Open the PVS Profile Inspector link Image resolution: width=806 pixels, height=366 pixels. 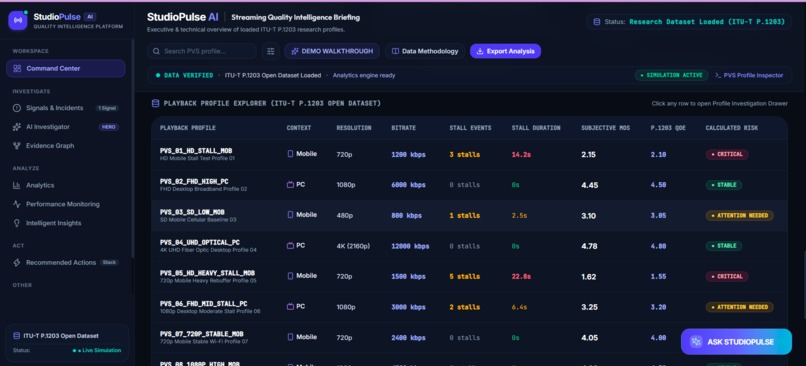tap(749, 76)
